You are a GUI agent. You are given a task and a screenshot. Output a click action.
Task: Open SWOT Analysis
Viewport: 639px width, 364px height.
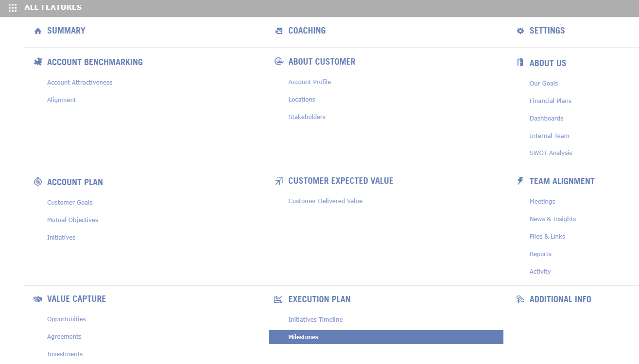[x=551, y=153]
